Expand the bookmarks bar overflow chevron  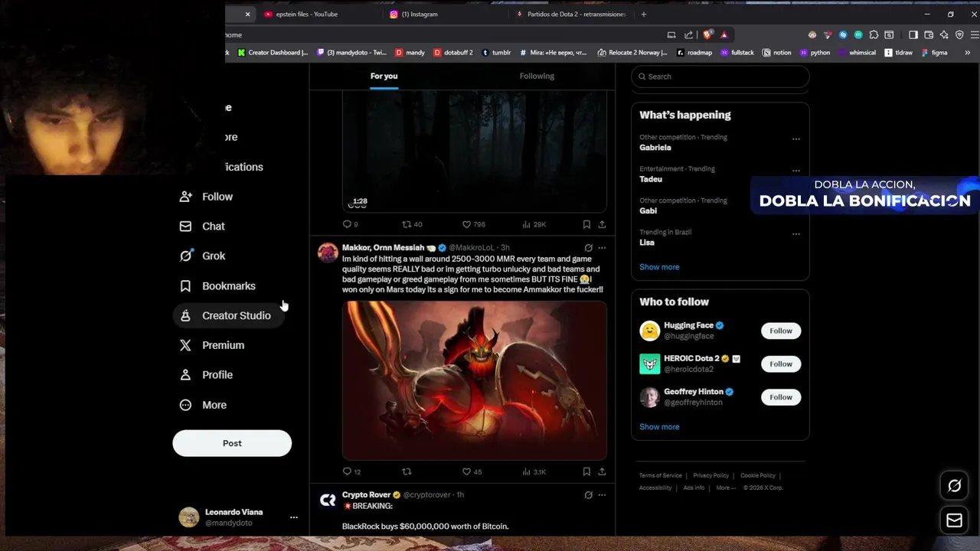[967, 53]
